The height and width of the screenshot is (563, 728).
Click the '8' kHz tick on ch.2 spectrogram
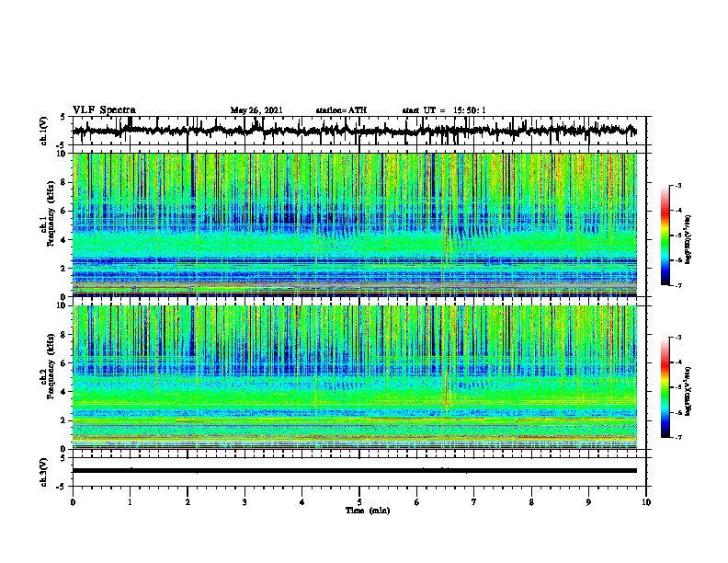coord(65,335)
